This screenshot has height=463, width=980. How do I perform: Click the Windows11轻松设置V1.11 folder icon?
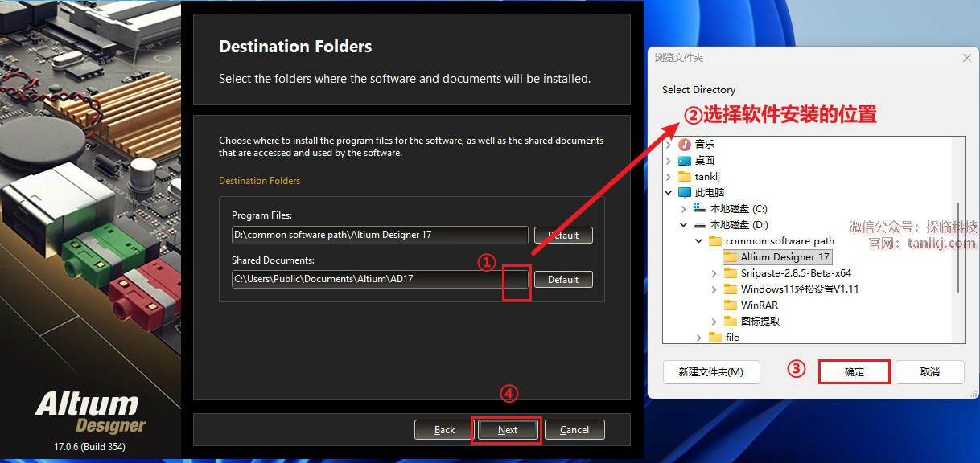click(x=731, y=289)
